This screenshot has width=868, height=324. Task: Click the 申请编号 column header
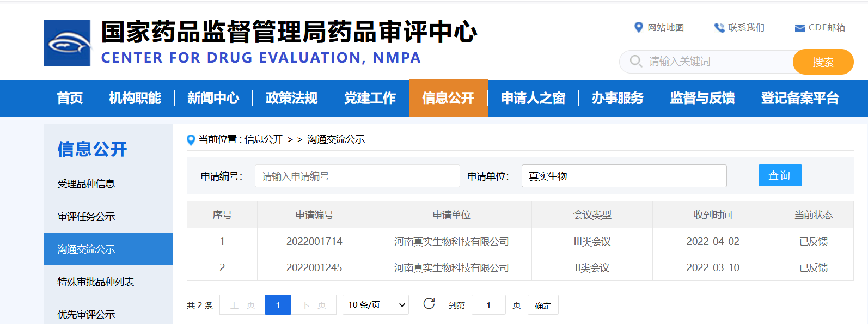(314, 215)
